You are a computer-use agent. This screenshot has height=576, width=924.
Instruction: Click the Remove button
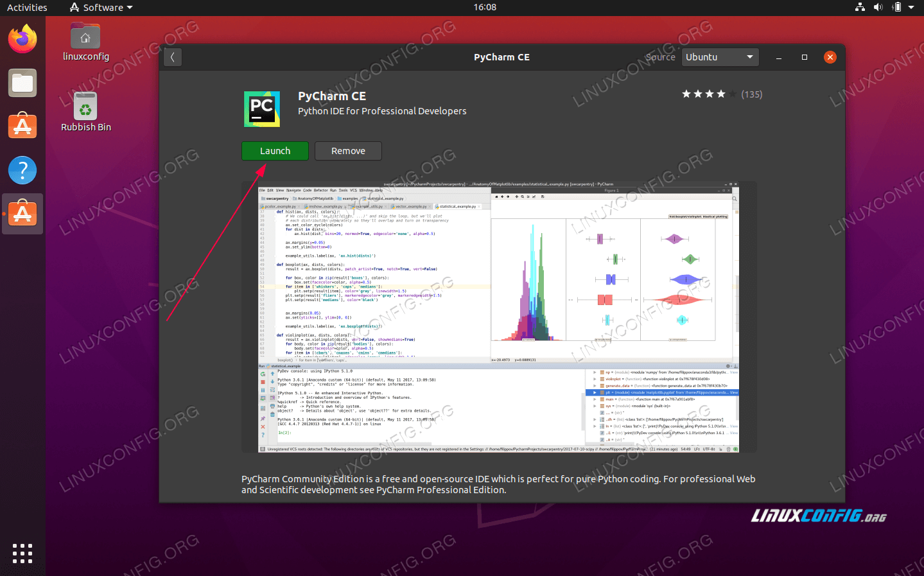click(x=348, y=151)
